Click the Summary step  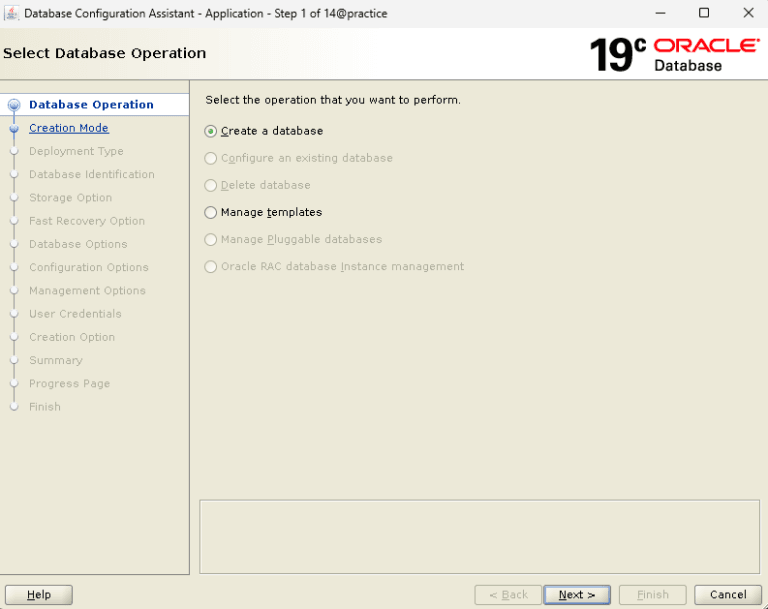[x=56, y=361]
